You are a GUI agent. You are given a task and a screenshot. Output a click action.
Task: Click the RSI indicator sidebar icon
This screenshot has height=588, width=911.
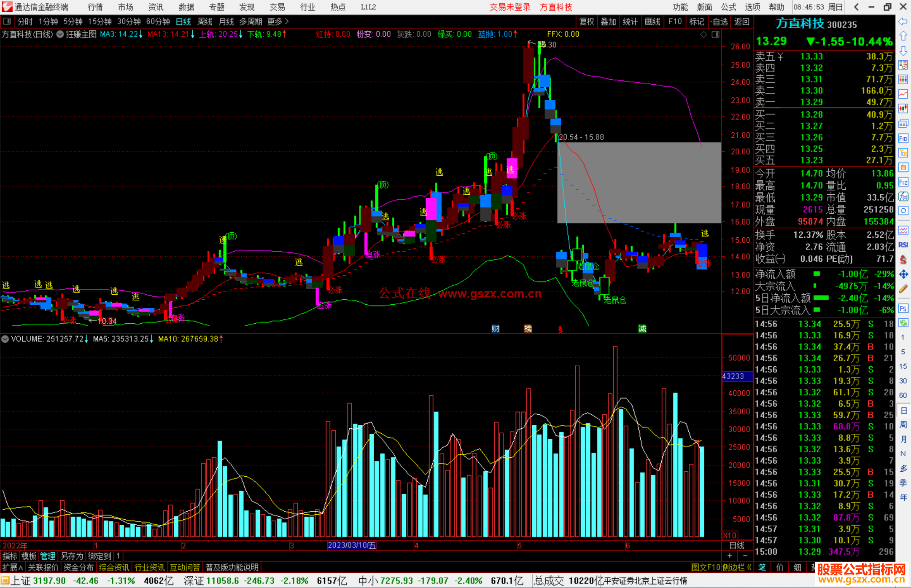point(903,245)
